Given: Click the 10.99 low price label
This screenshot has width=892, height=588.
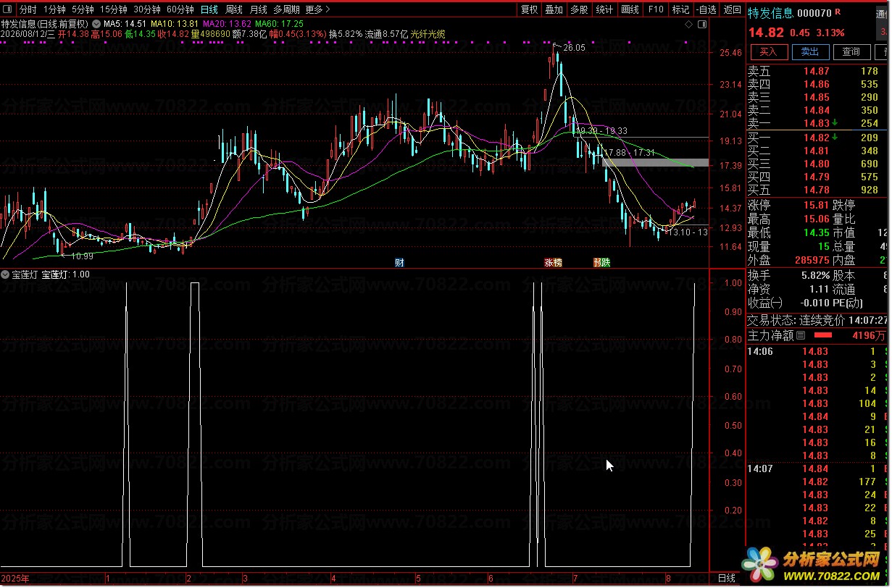Looking at the screenshot, I should tap(82, 256).
